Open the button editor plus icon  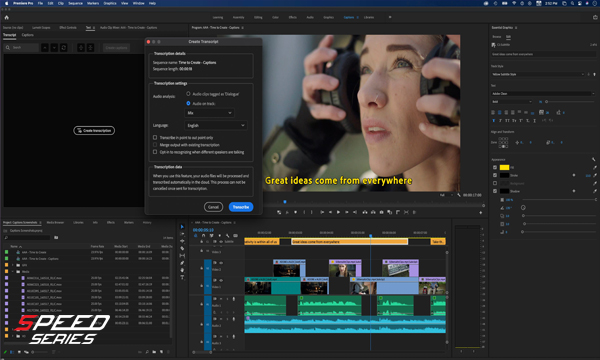481,213
